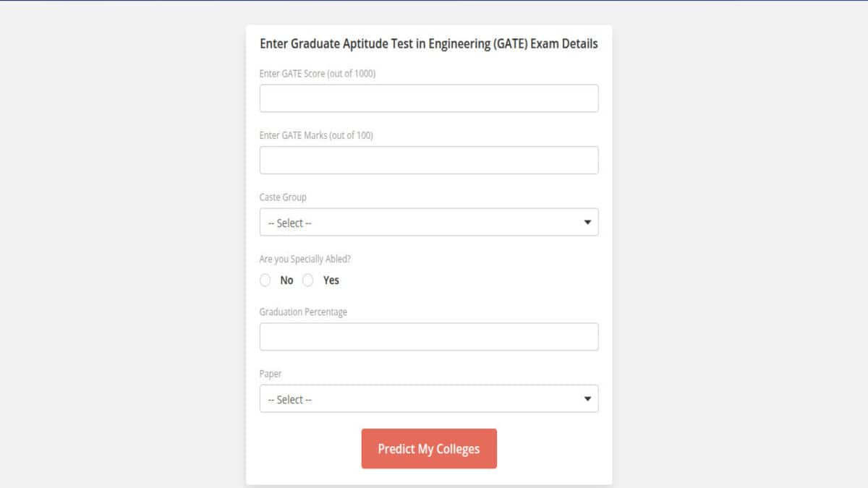Click "Are you Specially Abled?" question text

tap(305, 259)
